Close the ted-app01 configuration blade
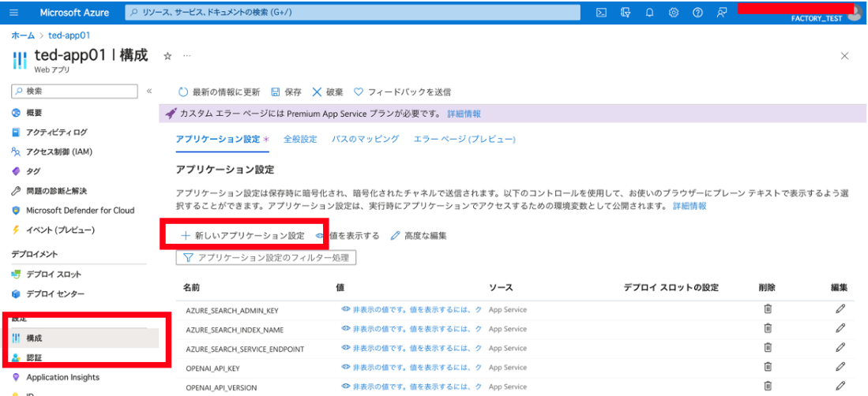Viewport: 868px width, 396px height. point(845,56)
